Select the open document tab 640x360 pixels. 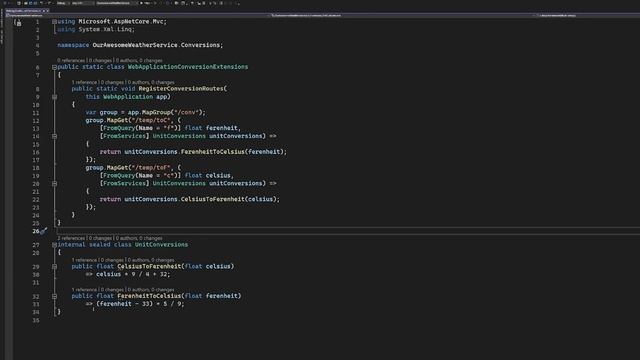(23, 11)
